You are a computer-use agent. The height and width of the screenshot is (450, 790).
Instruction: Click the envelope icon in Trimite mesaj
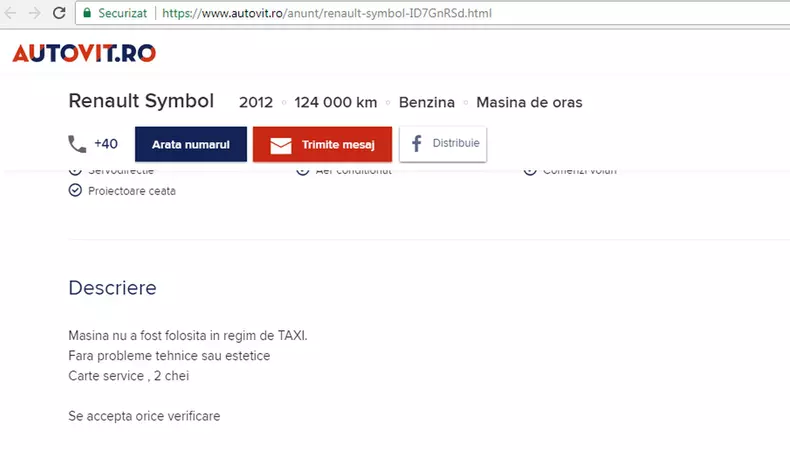click(281, 145)
